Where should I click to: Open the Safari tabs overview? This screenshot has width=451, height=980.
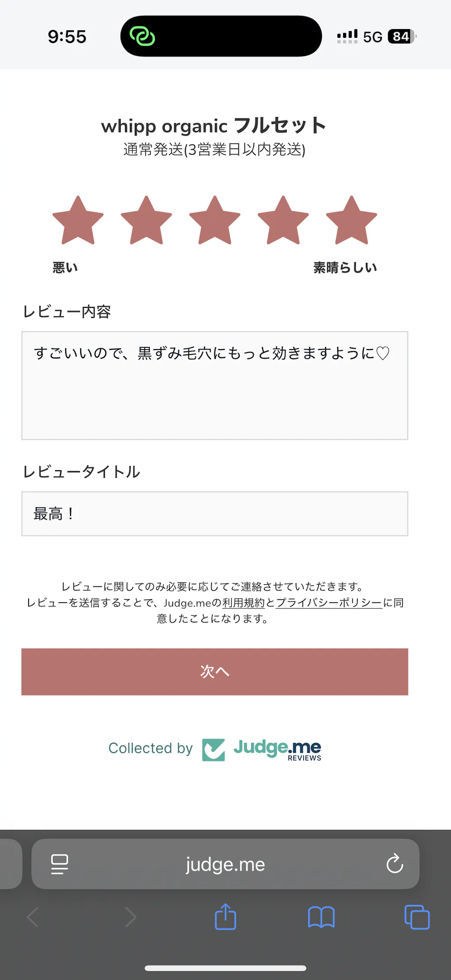417,917
